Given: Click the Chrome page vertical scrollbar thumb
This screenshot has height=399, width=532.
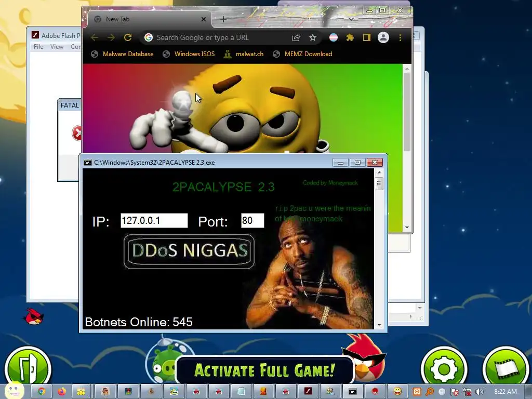Looking at the screenshot, I should coord(407,112).
